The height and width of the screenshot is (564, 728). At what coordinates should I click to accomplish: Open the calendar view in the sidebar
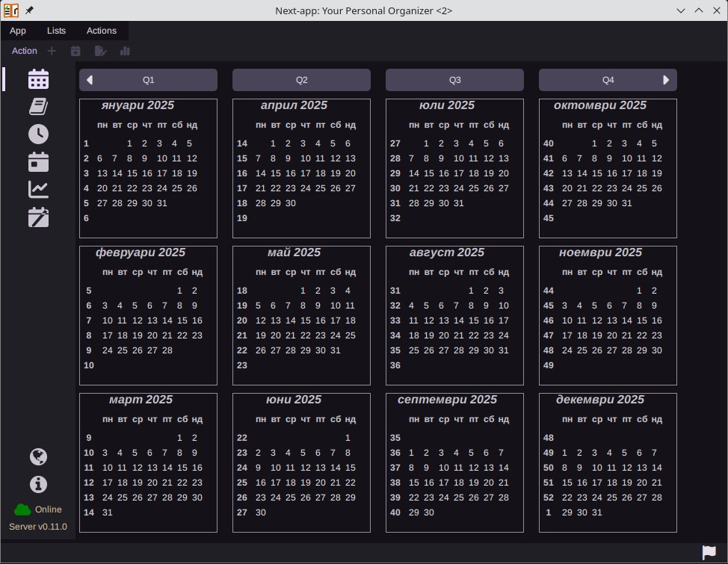click(x=38, y=78)
